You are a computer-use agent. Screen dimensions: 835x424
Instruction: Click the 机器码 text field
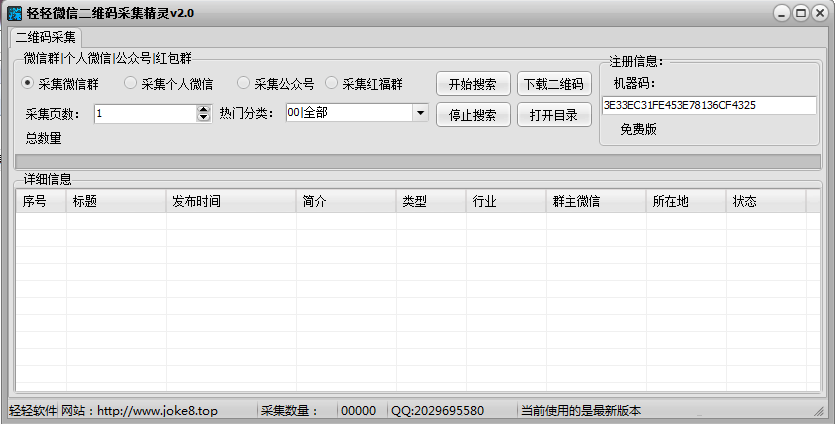click(x=708, y=105)
